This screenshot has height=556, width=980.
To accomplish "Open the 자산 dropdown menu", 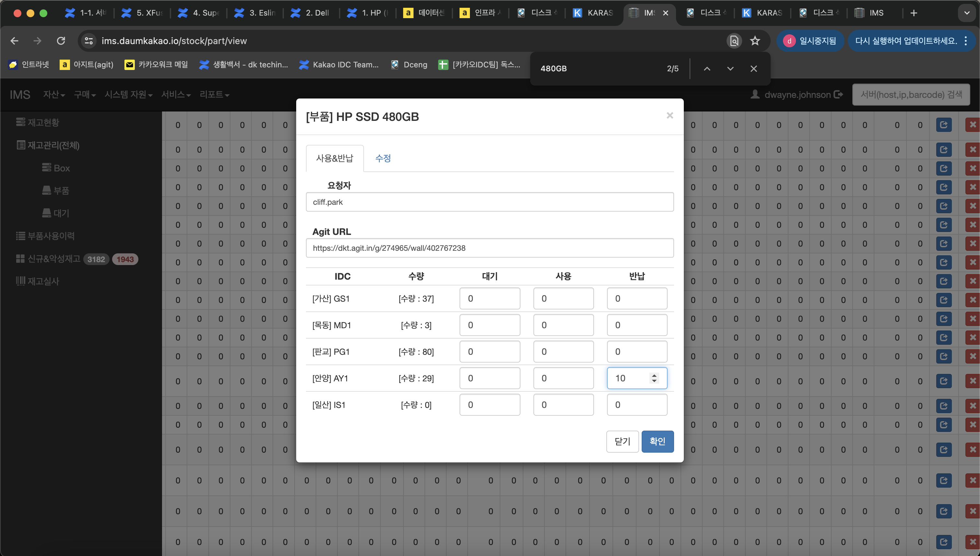I will [x=54, y=94].
